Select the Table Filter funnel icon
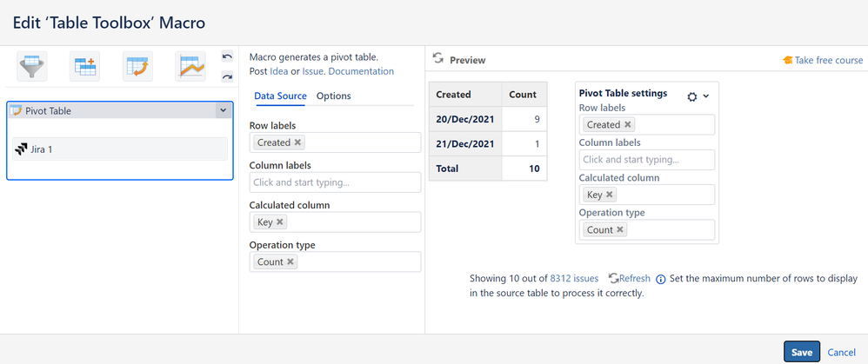The image size is (868, 364). (32, 66)
